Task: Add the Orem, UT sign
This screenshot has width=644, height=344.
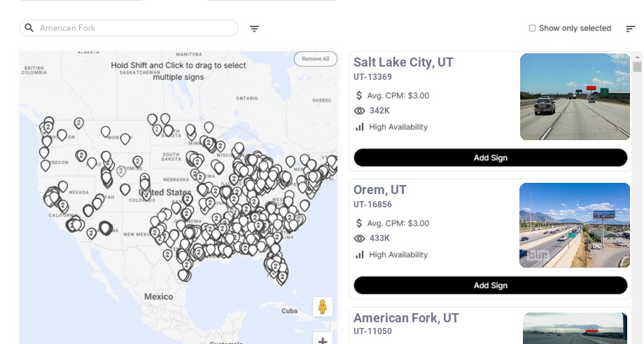Action: (490, 285)
